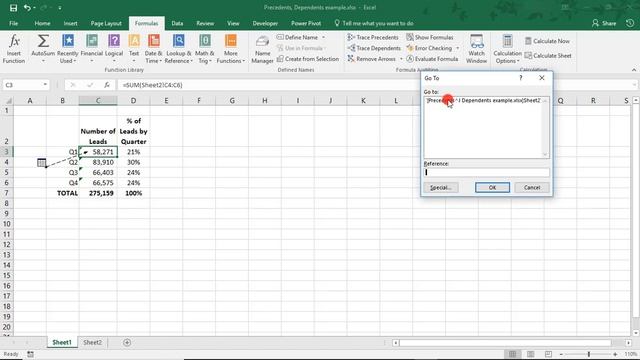Click OK in Go To dialog

click(492, 187)
